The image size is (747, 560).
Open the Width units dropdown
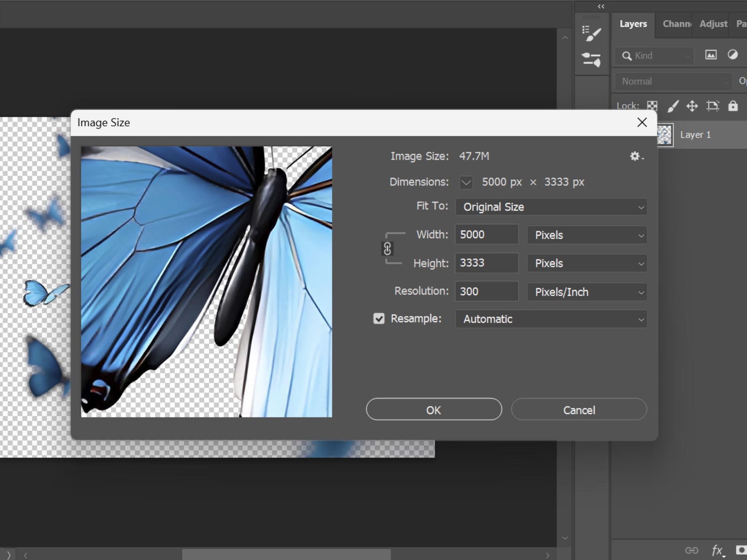point(587,235)
